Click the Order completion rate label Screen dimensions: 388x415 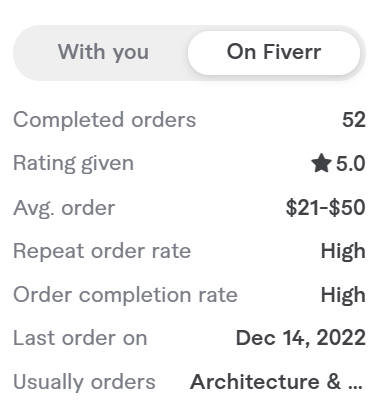[x=125, y=295]
